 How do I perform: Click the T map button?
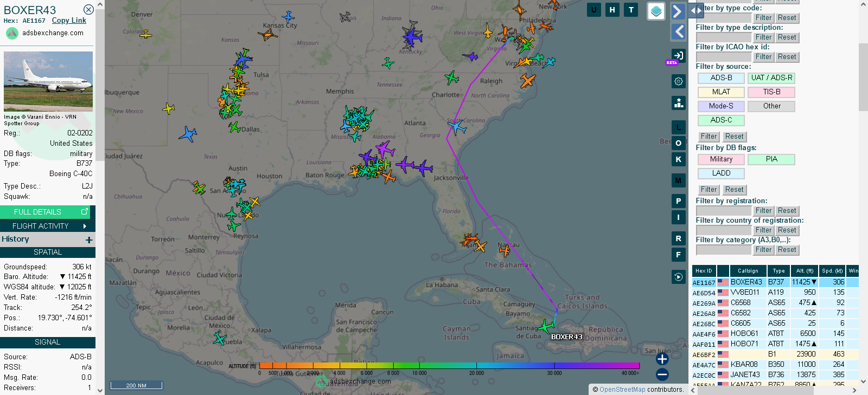[631, 10]
